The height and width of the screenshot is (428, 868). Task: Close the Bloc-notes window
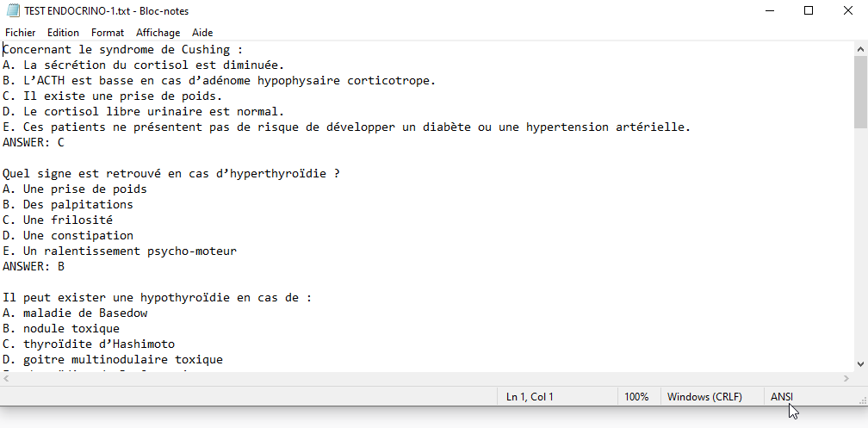pyautogui.click(x=848, y=11)
